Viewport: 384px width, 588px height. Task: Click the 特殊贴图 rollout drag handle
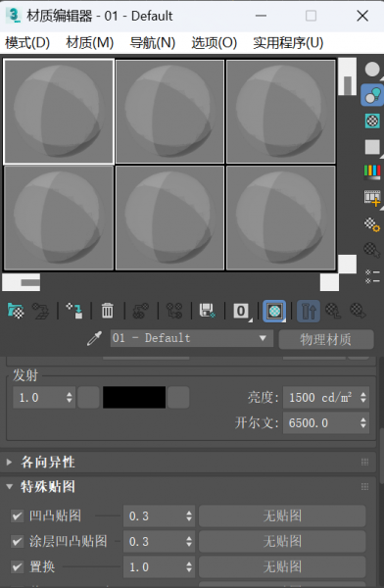(x=364, y=487)
